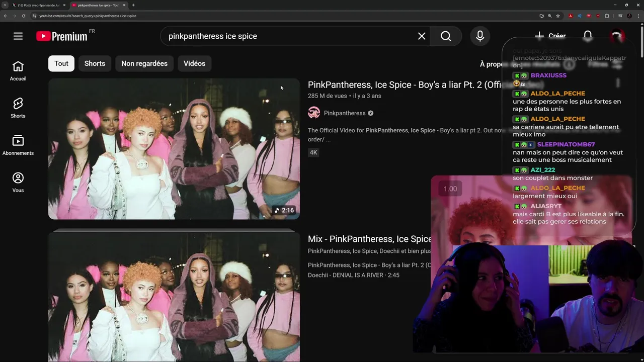This screenshot has height=362, width=644.
Task: Open the Pinkpantheress channel name link
Action: coord(345,113)
